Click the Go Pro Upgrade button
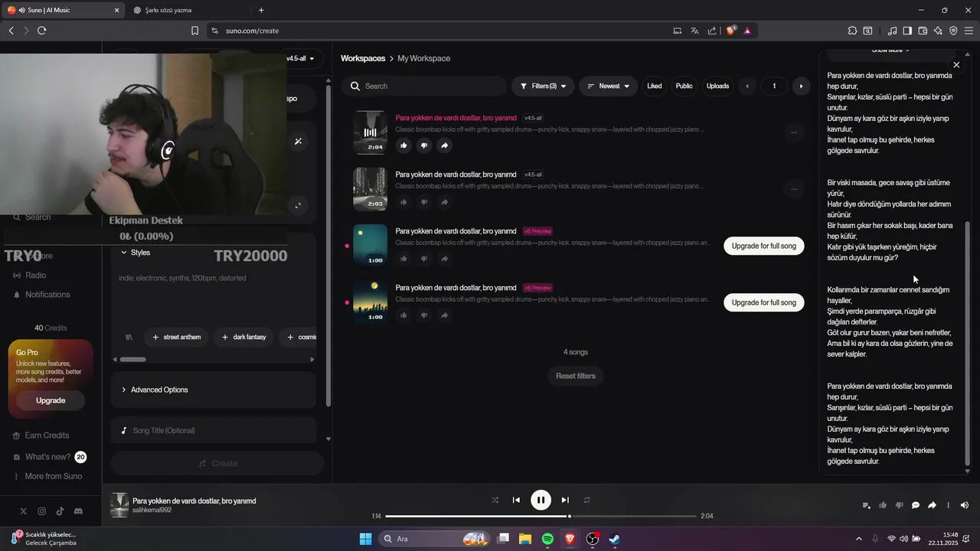The width and height of the screenshot is (980, 551). (51, 400)
